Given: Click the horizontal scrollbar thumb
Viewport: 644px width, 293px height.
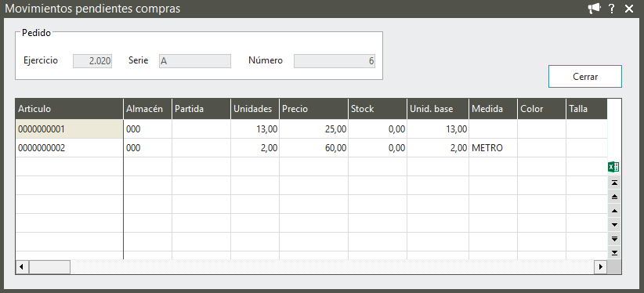Looking at the screenshot, I should [49, 267].
